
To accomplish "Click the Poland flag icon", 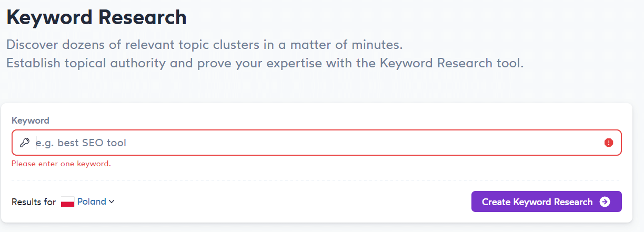I will (67, 202).
